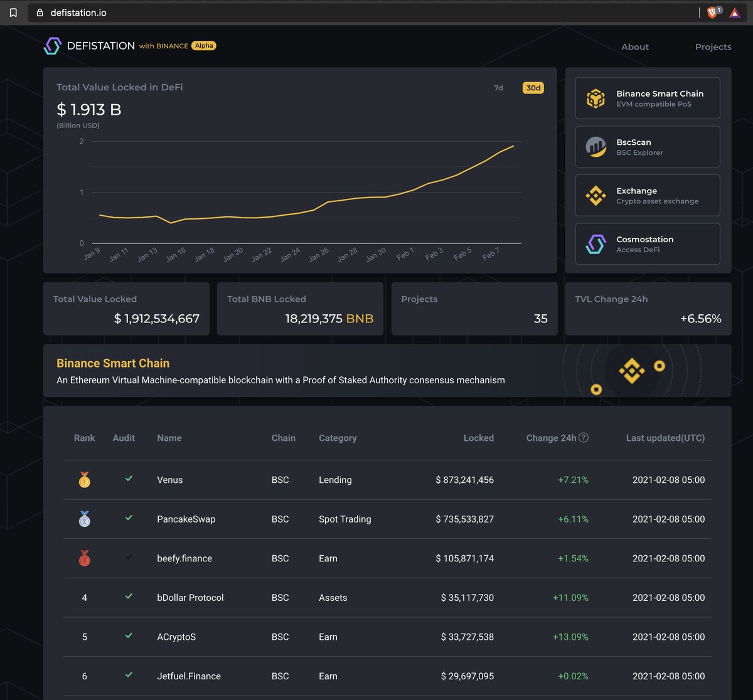Open the Change 24h help tooltip icon

[584, 437]
